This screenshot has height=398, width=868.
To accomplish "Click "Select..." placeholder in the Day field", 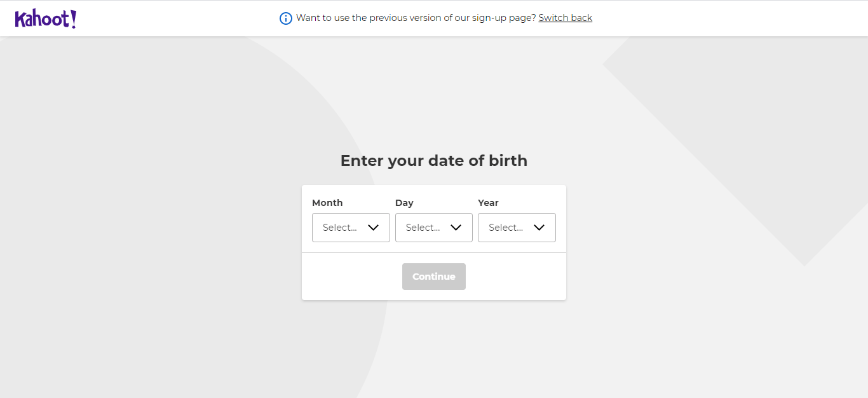I will click(423, 228).
